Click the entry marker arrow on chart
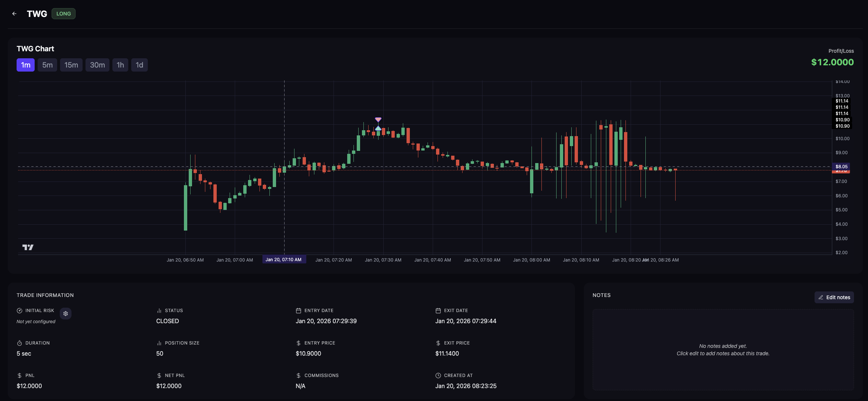The width and height of the screenshot is (868, 401). (378, 128)
